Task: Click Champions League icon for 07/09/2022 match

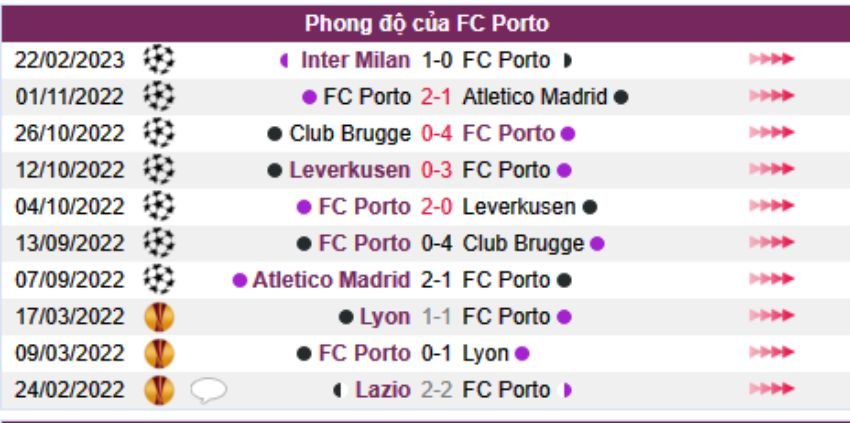Action: tap(158, 280)
